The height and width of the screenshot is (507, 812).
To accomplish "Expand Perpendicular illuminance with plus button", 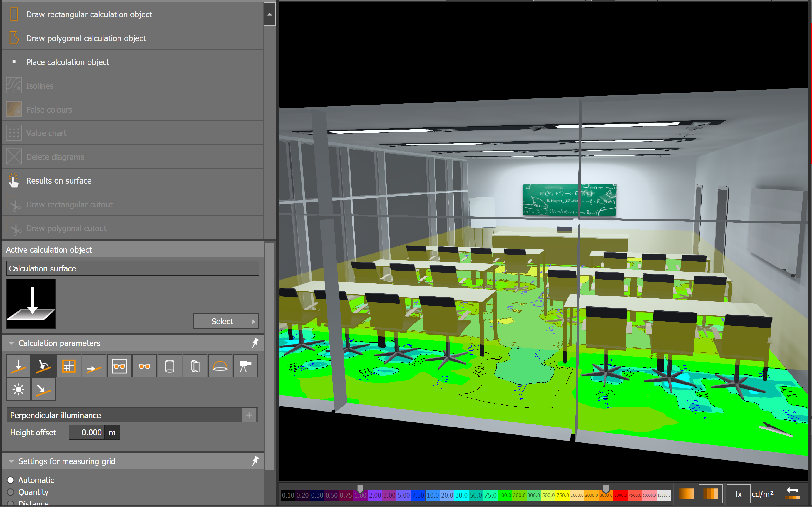I will [249, 415].
